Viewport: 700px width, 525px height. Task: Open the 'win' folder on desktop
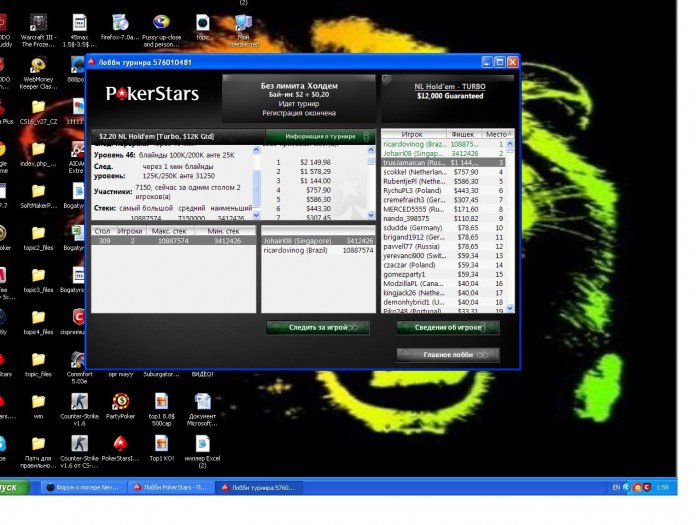click(38, 406)
